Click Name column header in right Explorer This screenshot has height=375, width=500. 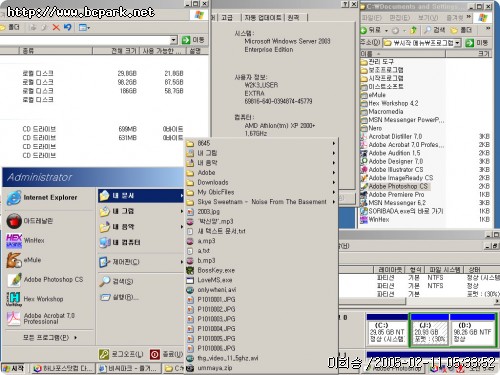click(x=402, y=53)
